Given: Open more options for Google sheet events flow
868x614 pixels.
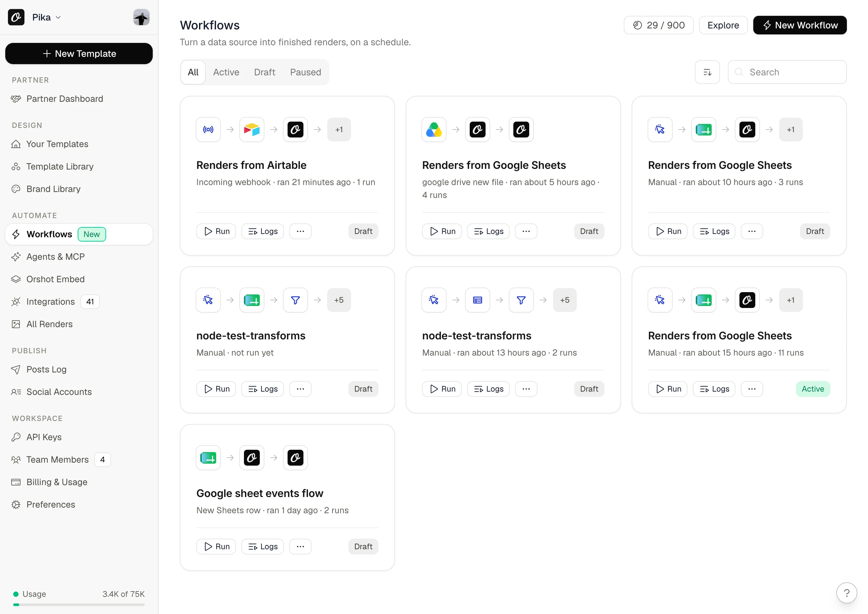Looking at the screenshot, I should click(300, 546).
